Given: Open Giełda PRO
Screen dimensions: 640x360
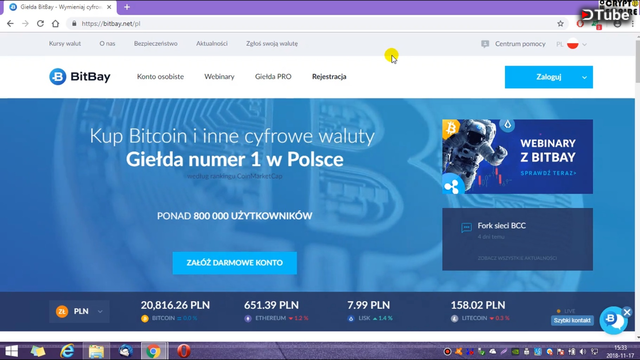Looking at the screenshot, I should click(273, 77).
